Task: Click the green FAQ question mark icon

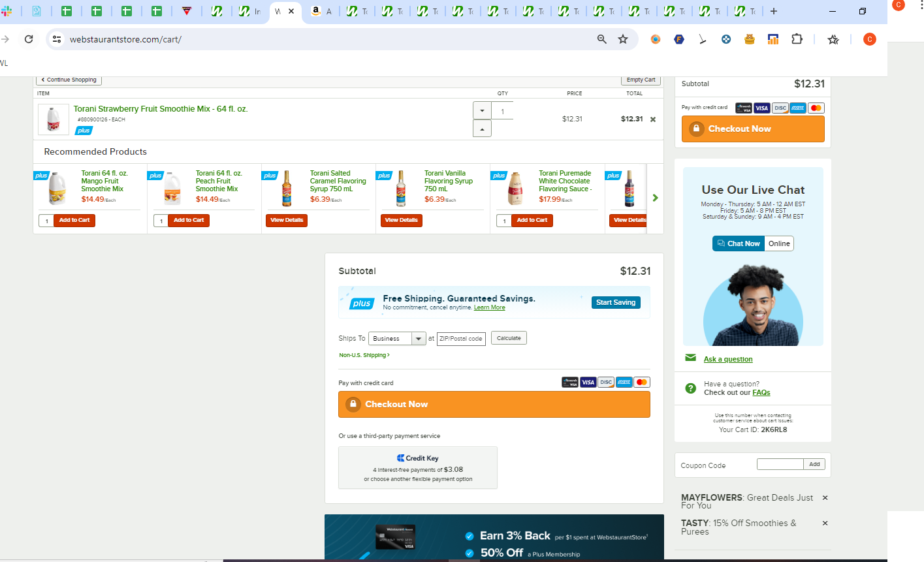Action: (x=691, y=388)
